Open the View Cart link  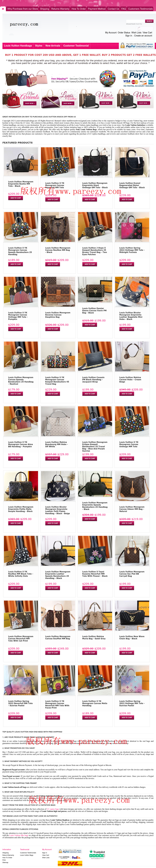point(147,33)
